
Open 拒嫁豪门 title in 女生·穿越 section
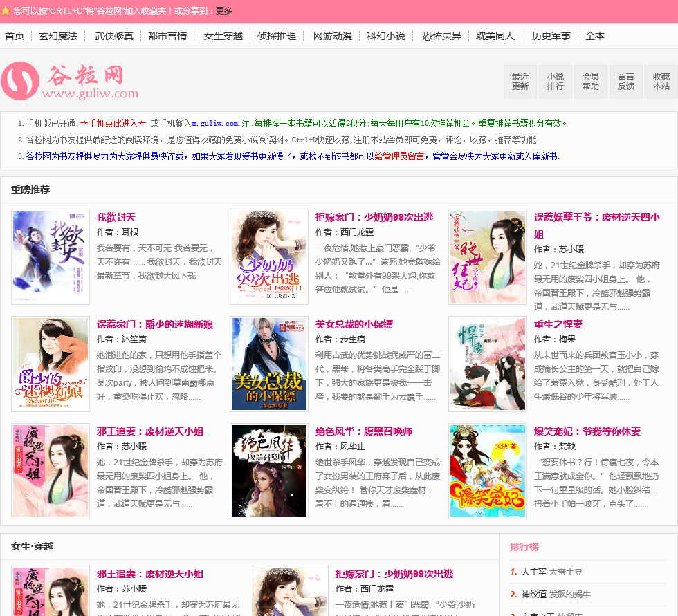pos(394,574)
